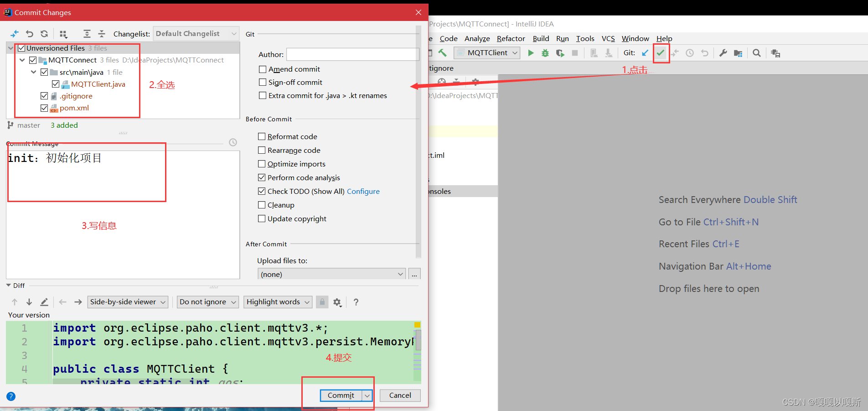Collapse the src\main\java tree node
The height and width of the screenshot is (411, 868).
[x=33, y=72]
